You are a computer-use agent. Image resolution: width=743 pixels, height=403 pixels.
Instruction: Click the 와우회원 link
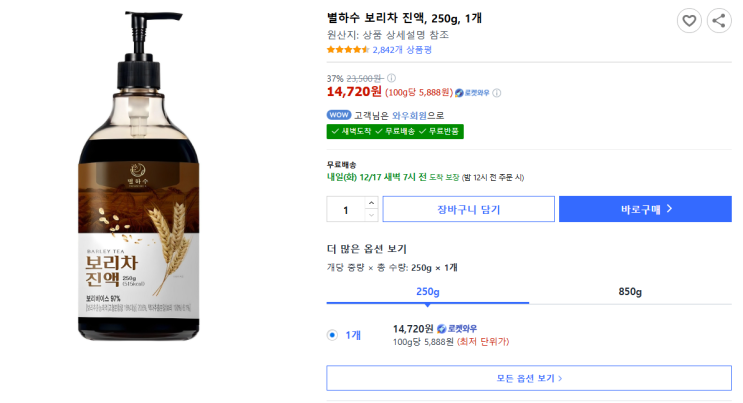410,115
